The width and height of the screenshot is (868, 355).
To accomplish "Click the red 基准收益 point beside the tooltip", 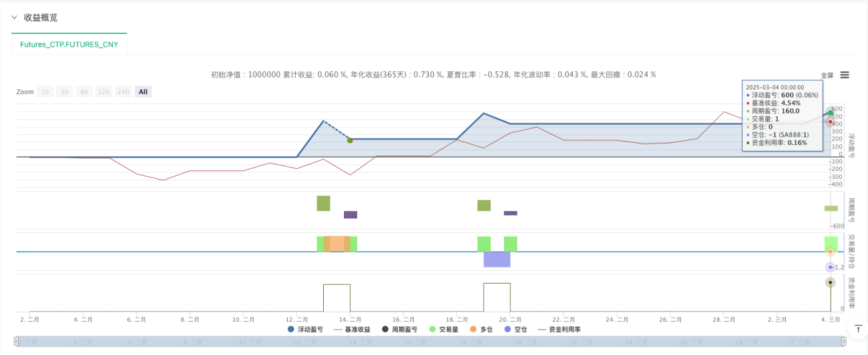I will pyautogui.click(x=831, y=122).
